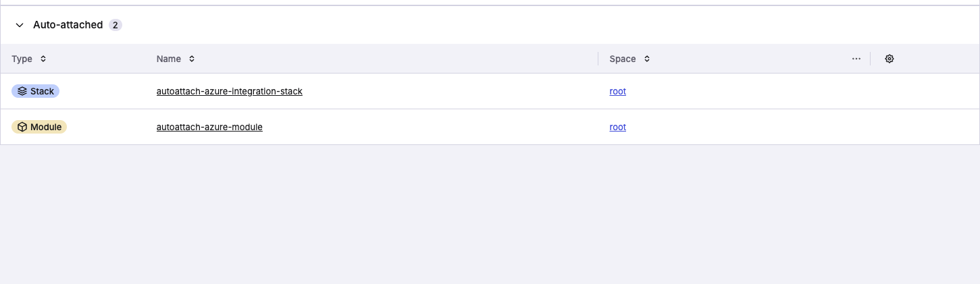Sort by the Type column header label

22,59
